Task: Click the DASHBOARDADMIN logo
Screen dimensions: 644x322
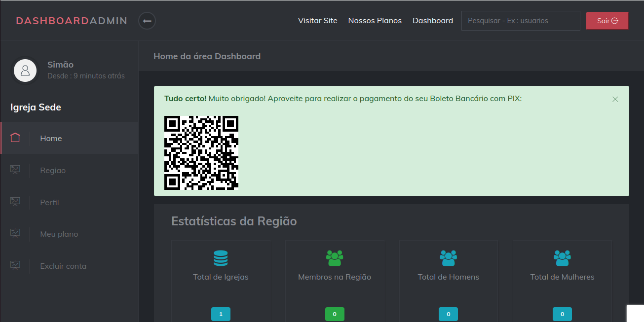Action: [x=72, y=21]
